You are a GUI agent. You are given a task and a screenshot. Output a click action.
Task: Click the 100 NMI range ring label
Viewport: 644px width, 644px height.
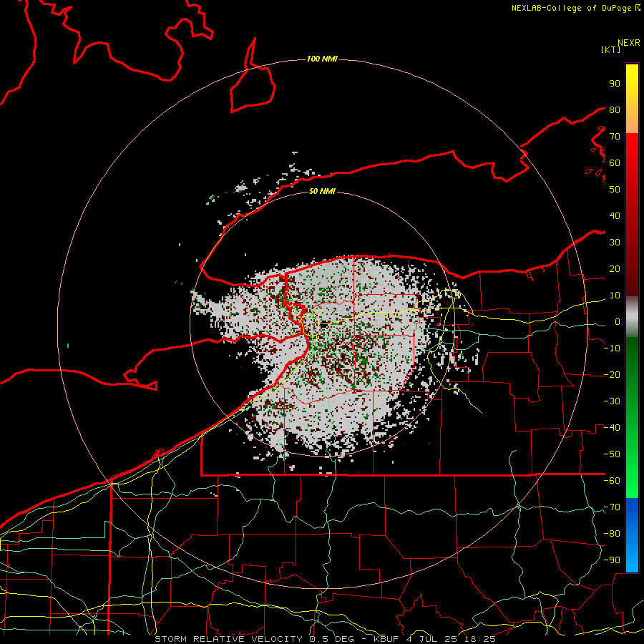(322, 59)
